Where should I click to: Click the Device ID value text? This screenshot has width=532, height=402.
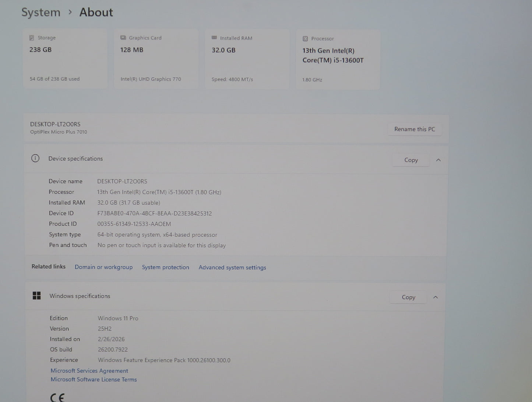point(154,213)
